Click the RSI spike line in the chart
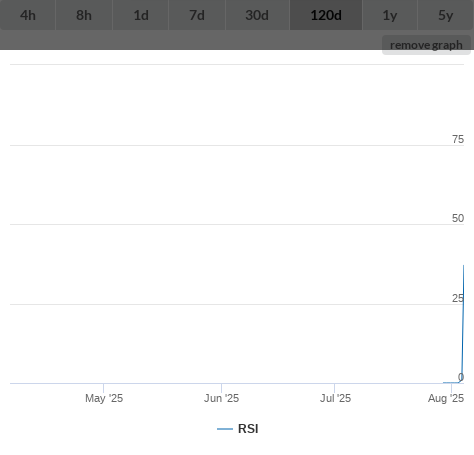The height and width of the screenshot is (455, 474). 463,323
